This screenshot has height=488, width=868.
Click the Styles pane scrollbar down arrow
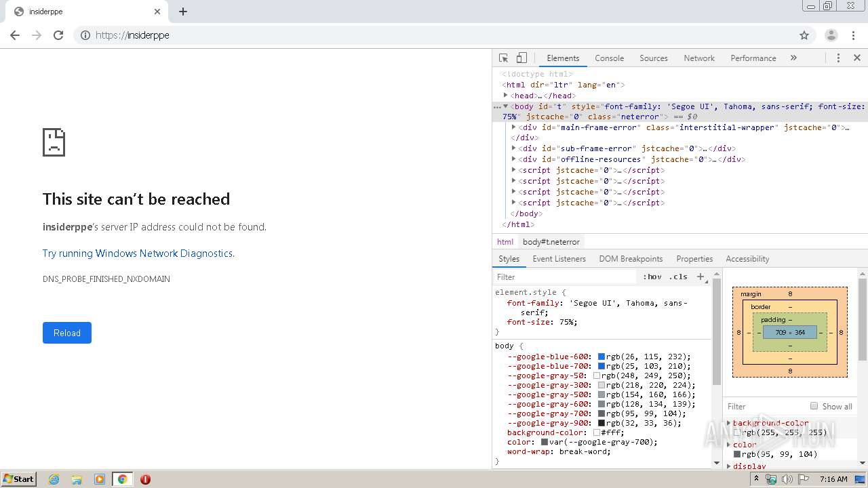(x=717, y=463)
